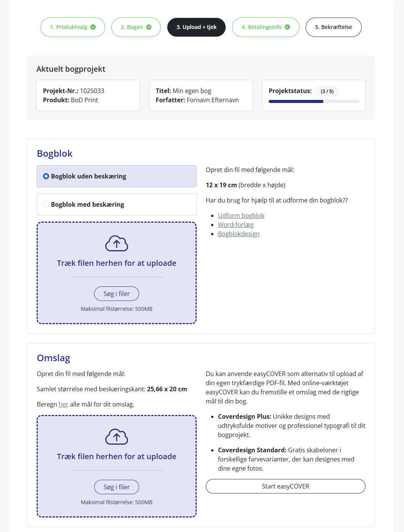This screenshot has height=532, width=404.
Task: Click the Projektstatus progress bar
Action: (314, 101)
